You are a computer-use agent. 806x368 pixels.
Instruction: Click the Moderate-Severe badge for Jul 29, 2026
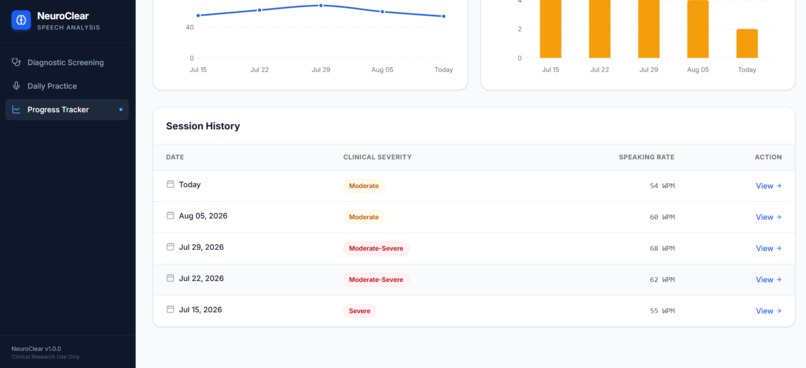(x=376, y=249)
